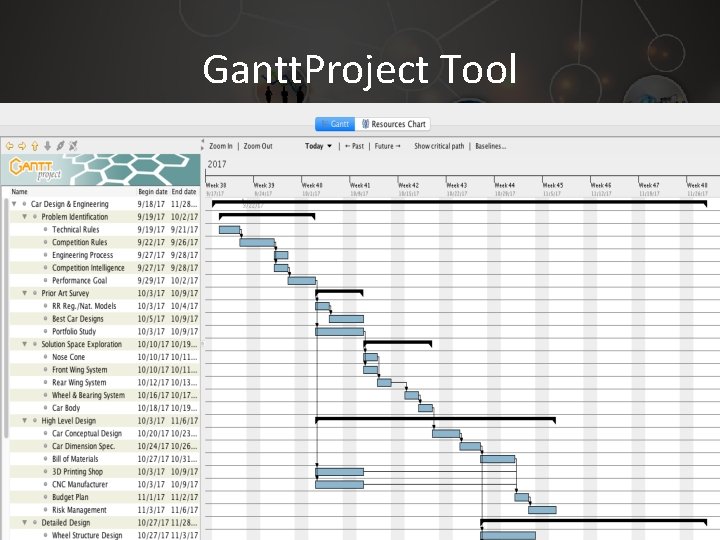Click the unindent (left arrow) task icon

pyautogui.click(x=9, y=146)
